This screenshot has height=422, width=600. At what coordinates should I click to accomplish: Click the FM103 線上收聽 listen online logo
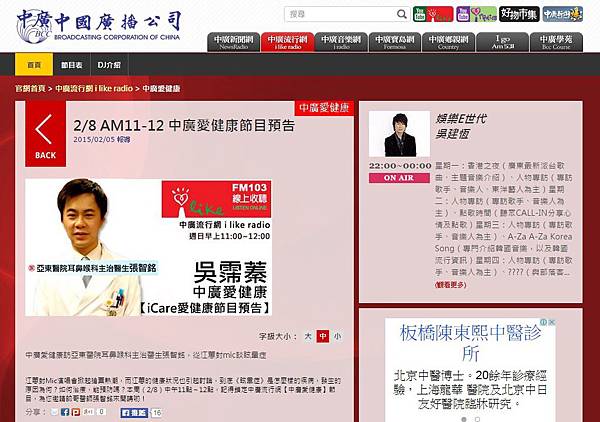tap(217, 199)
